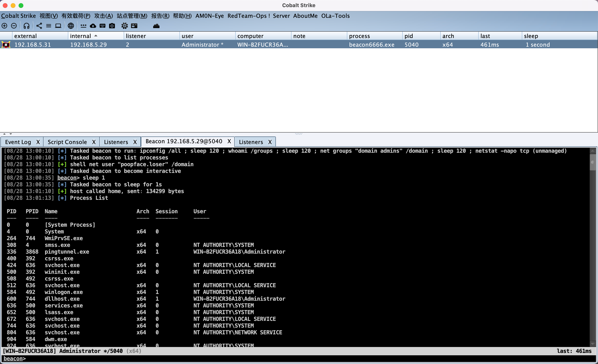
Task: Switch to the Script Console tab
Action: coord(67,142)
